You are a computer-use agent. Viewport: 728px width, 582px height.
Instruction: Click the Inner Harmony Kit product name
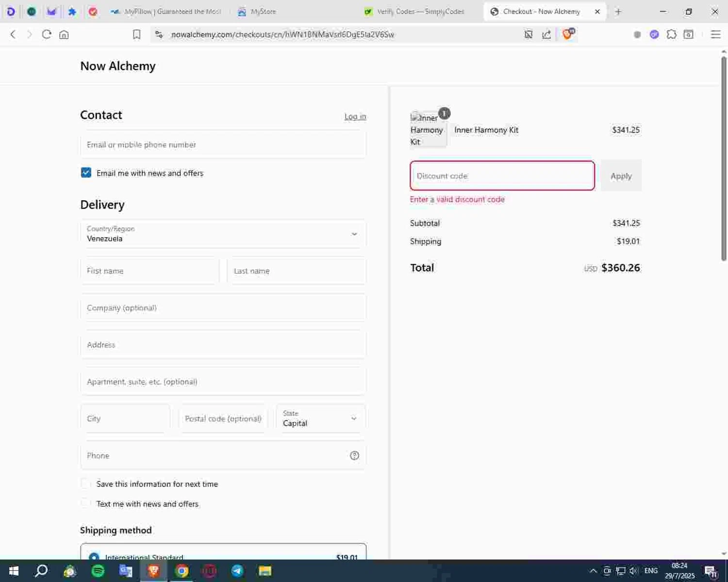(486, 130)
